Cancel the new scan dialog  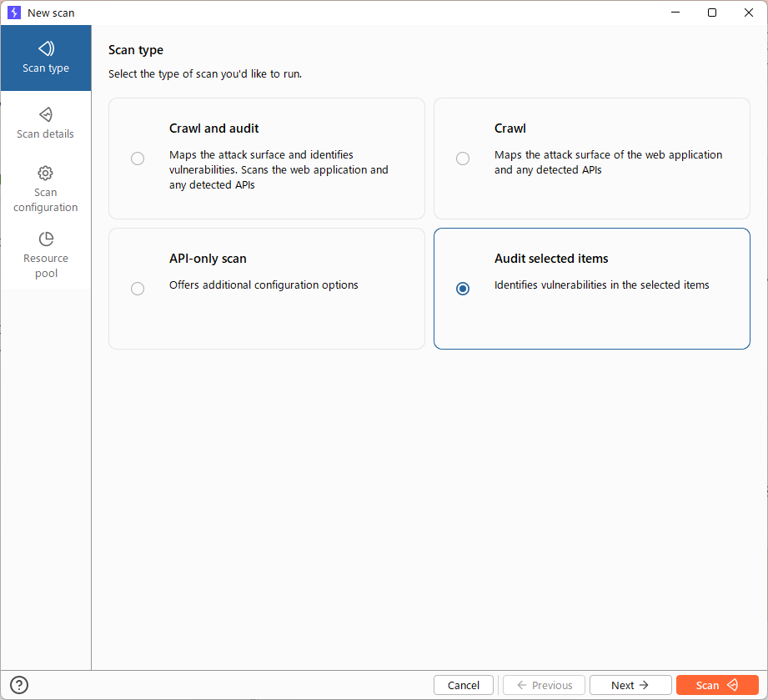[463, 684]
